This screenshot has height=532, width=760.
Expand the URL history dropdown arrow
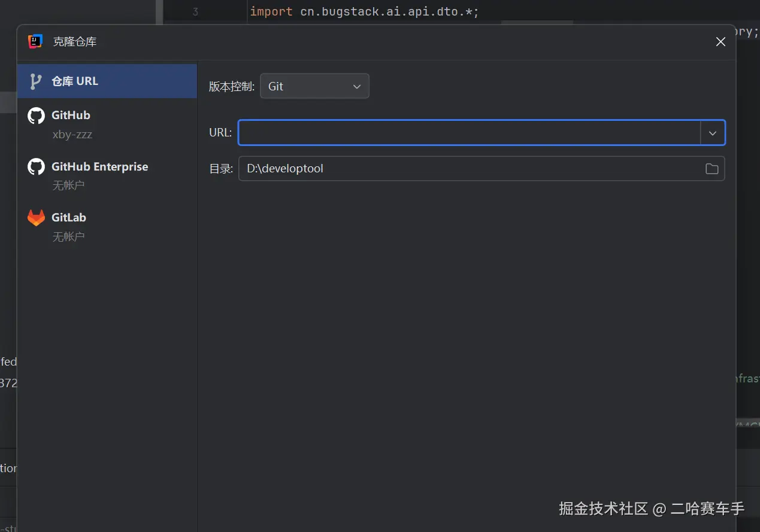(713, 133)
